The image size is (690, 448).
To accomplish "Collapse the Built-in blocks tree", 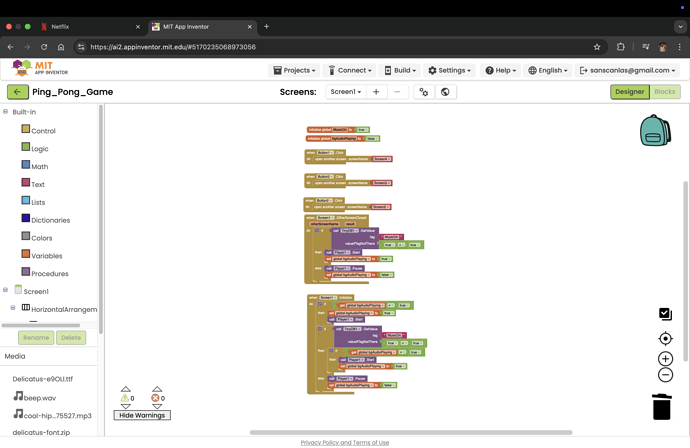I will (6, 112).
